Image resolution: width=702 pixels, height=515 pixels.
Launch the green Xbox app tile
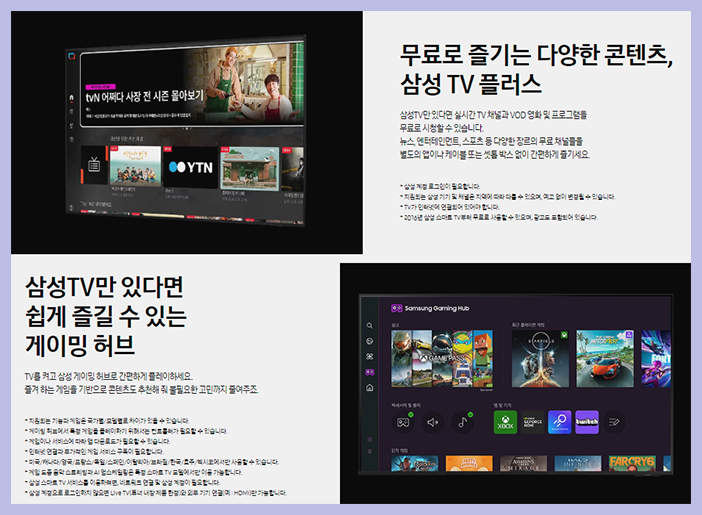coord(505,422)
